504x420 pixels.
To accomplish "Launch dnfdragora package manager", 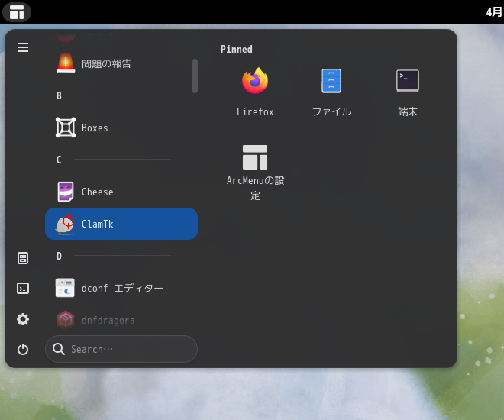I will (121, 320).
